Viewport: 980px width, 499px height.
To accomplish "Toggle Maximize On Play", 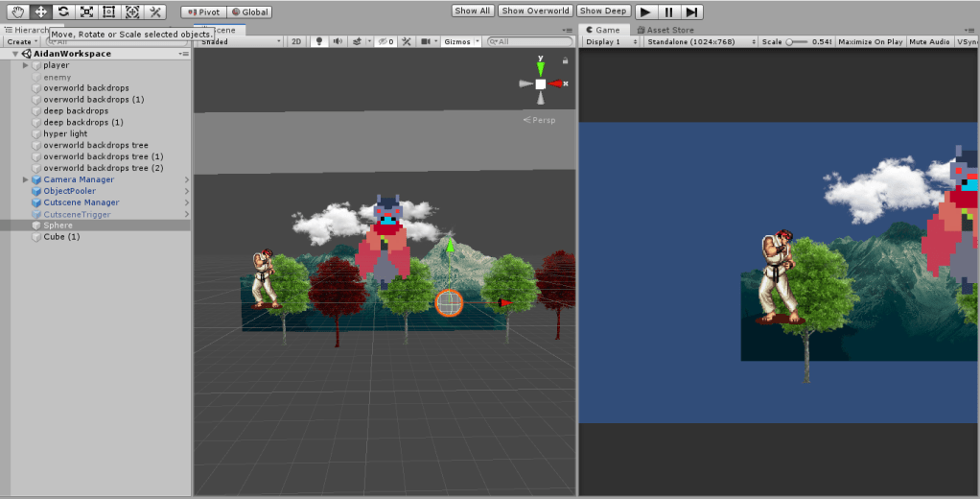I will click(871, 42).
